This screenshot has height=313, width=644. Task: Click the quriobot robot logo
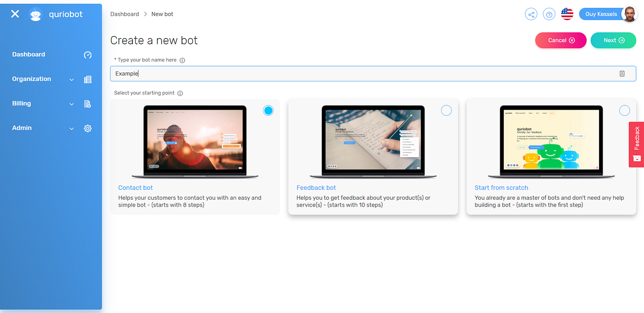35,15
